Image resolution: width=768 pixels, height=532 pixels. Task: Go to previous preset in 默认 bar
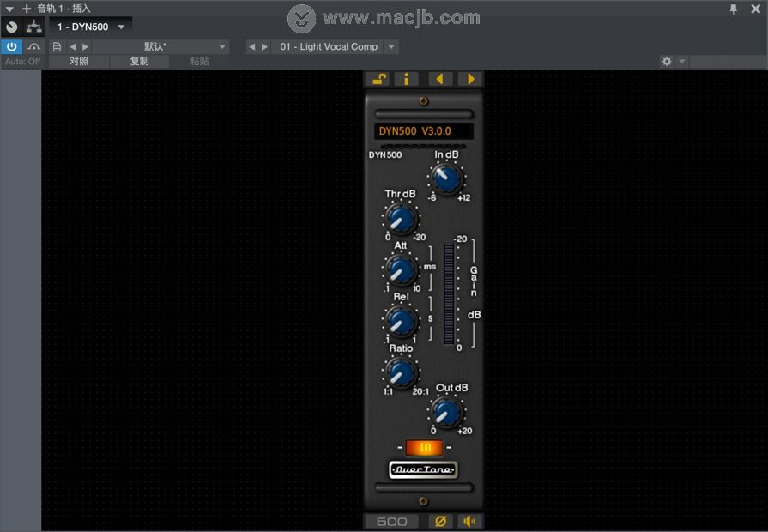pyautogui.click(x=72, y=47)
